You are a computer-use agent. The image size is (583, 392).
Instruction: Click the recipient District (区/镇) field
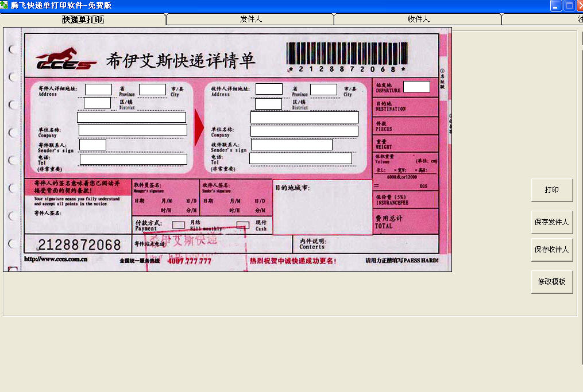(268, 103)
